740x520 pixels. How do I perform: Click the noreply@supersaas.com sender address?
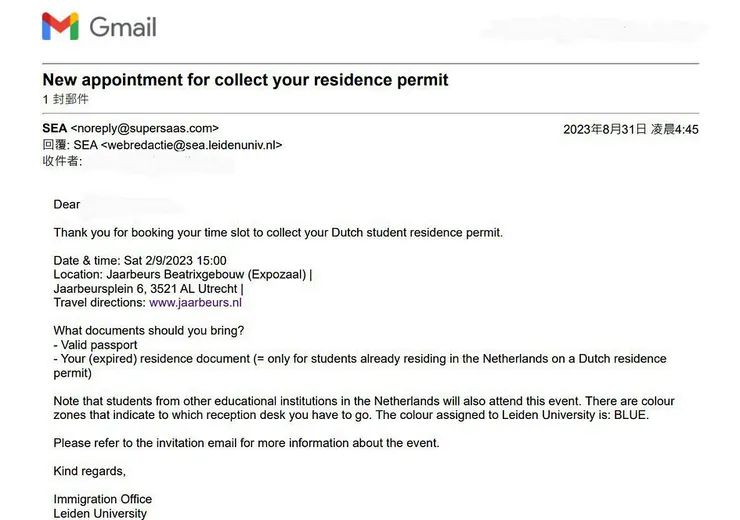(x=145, y=129)
